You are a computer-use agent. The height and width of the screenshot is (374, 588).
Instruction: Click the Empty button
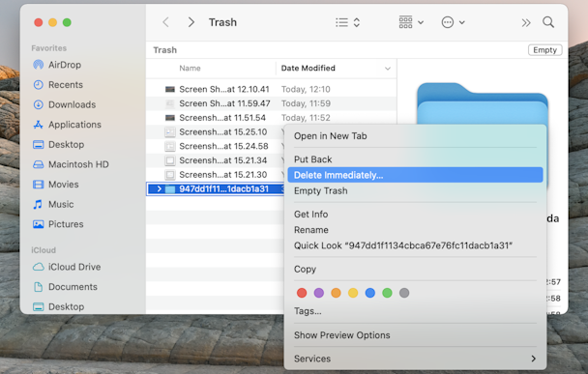(x=544, y=50)
